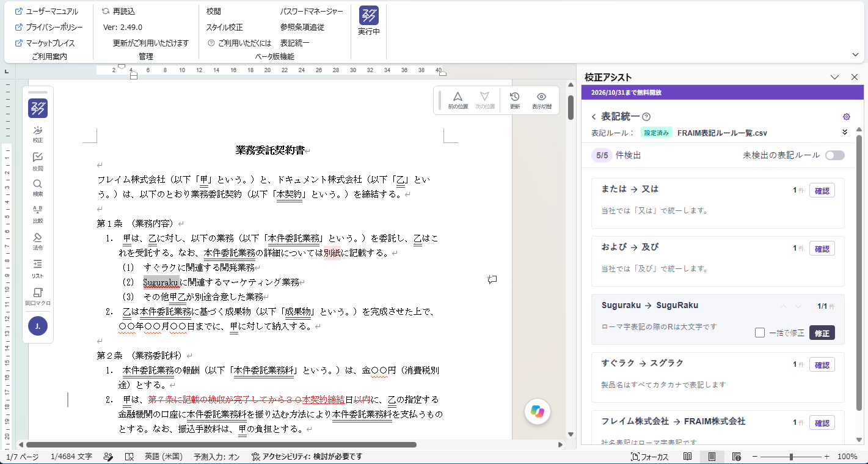
Task: Select スタイル校正 in the ribbon
Action: 224,27
